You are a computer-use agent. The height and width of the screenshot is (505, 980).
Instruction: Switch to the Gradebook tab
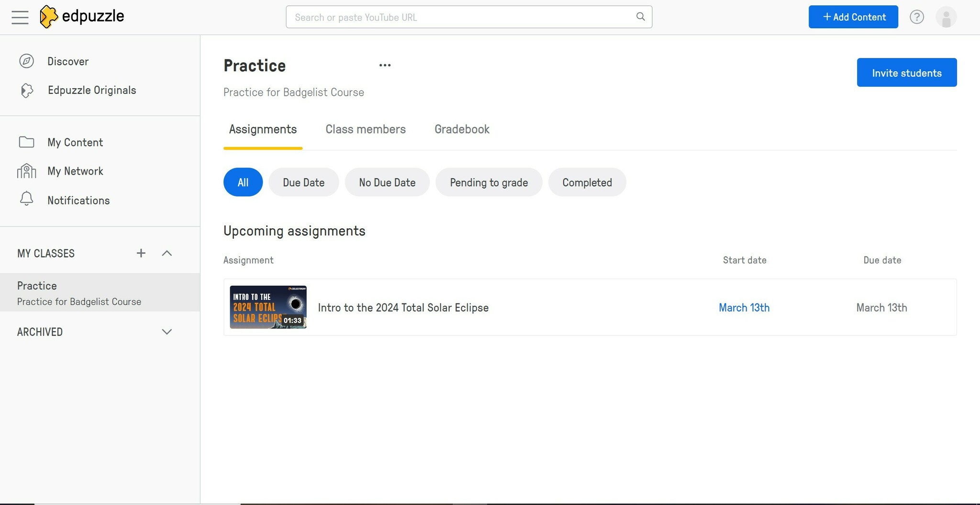click(461, 129)
